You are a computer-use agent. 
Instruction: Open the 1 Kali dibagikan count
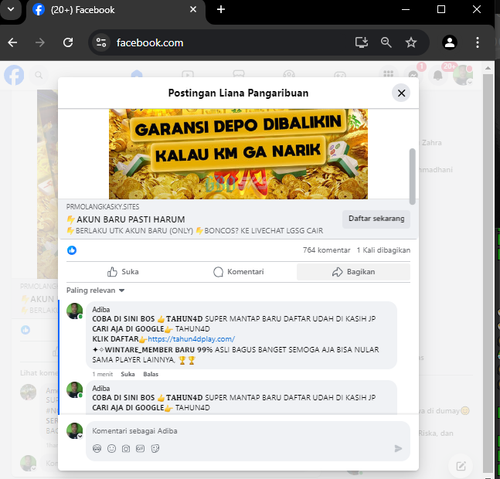pyautogui.click(x=383, y=250)
